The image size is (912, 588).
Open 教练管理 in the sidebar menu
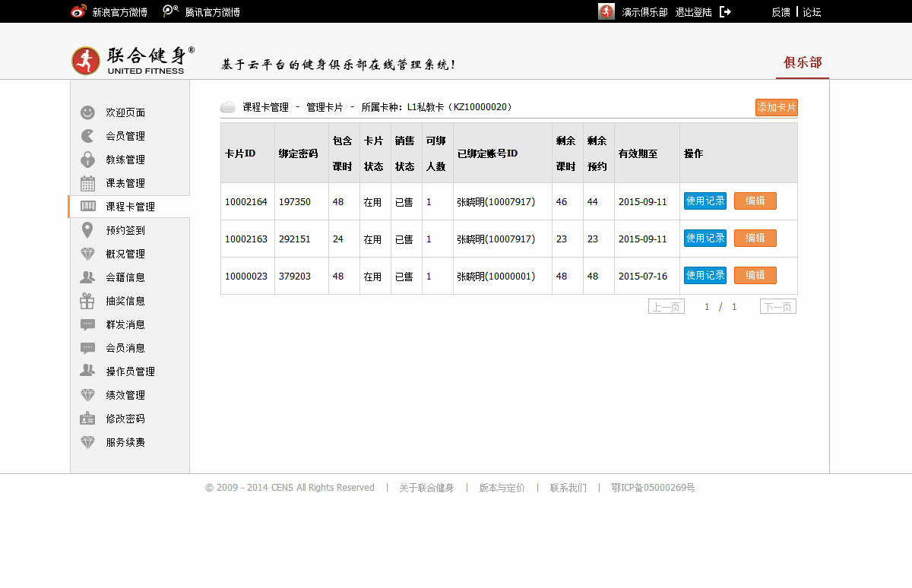[x=125, y=160]
